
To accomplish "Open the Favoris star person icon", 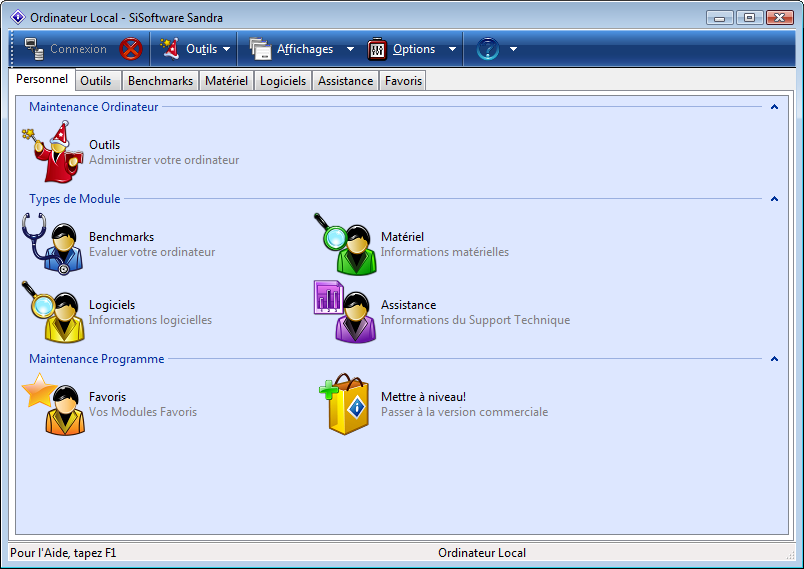I will (x=53, y=404).
